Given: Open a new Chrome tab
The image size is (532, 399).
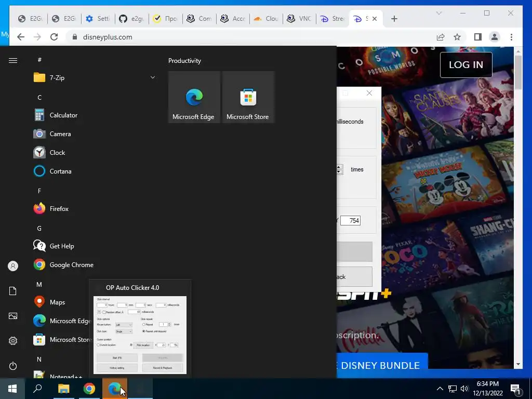Looking at the screenshot, I should (394, 19).
